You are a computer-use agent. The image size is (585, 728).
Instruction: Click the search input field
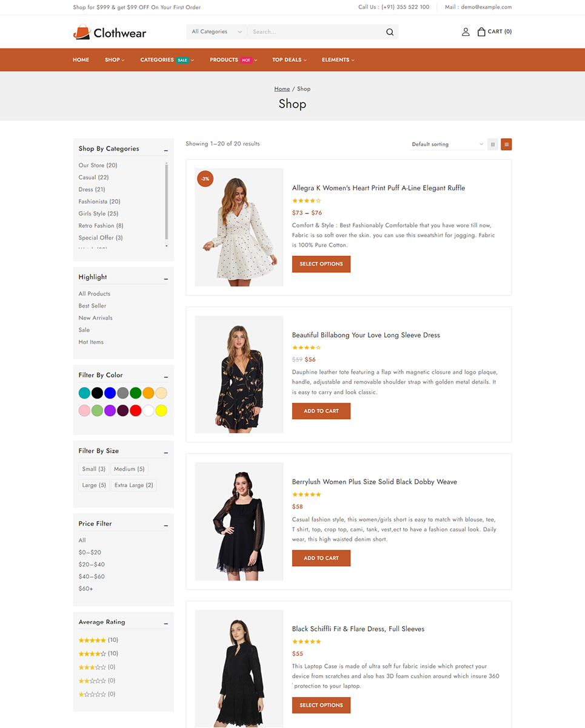(x=315, y=32)
